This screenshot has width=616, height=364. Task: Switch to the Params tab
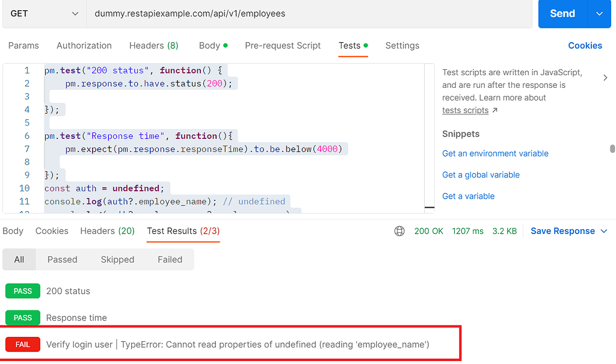tap(23, 46)
